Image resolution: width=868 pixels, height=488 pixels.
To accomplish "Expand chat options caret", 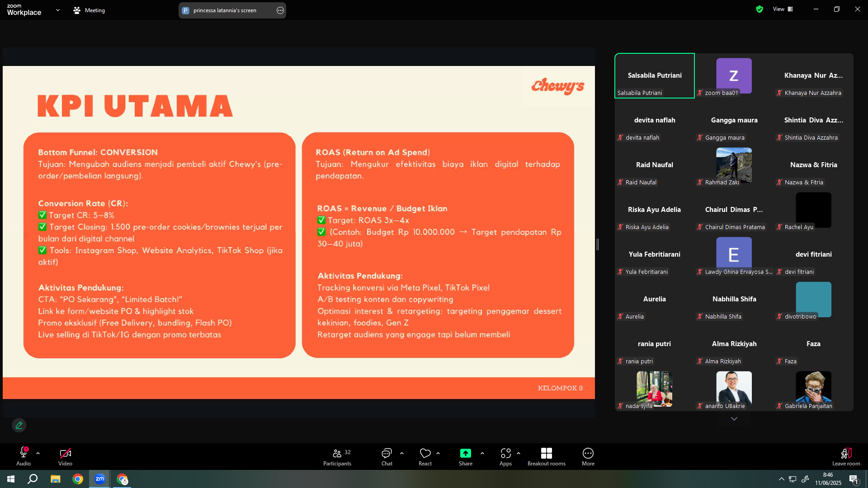I will tap(402, 453).
